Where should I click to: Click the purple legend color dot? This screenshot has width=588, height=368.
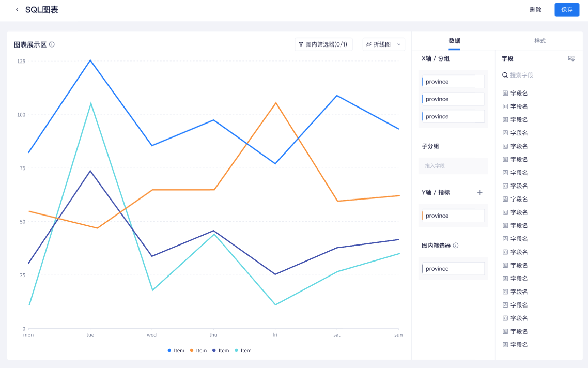pyautogui.click(x=214, y=350)
